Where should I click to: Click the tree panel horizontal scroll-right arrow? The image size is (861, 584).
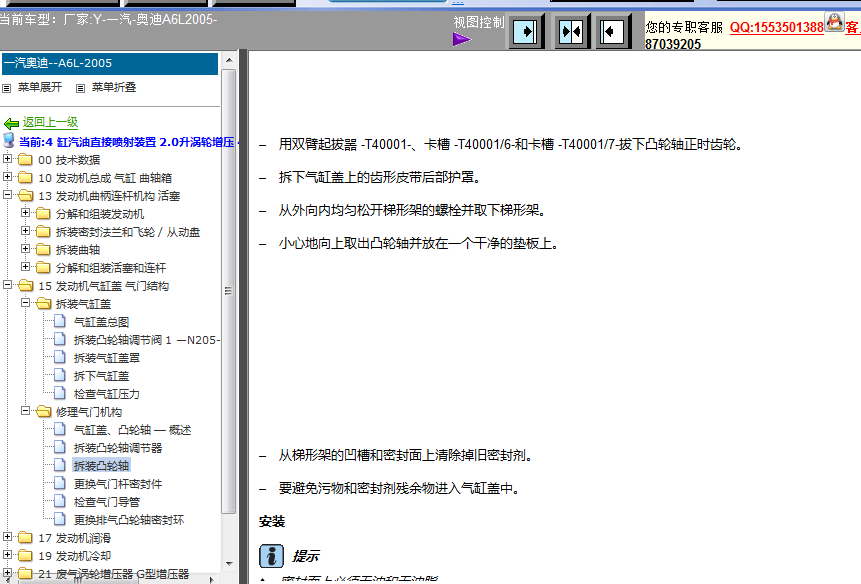(x=213, y=579)
